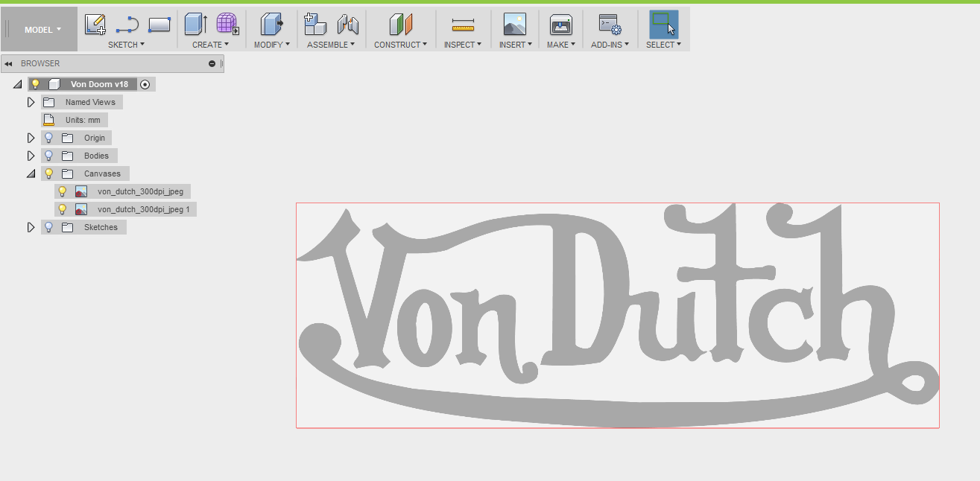Select the Press Pull tool icon
The width and height of the screenshot is (980, 481).
271,25
